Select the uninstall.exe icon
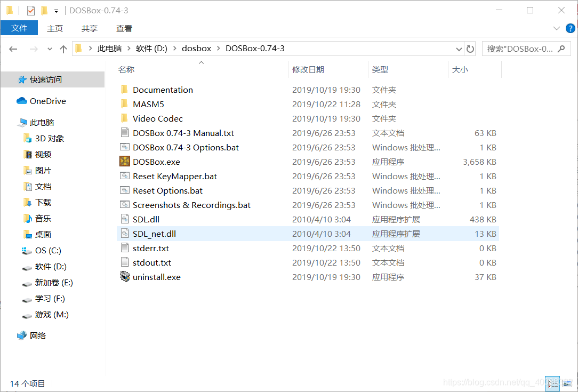The height and width of the screenshot is (392, 578). tap(125, 277)
